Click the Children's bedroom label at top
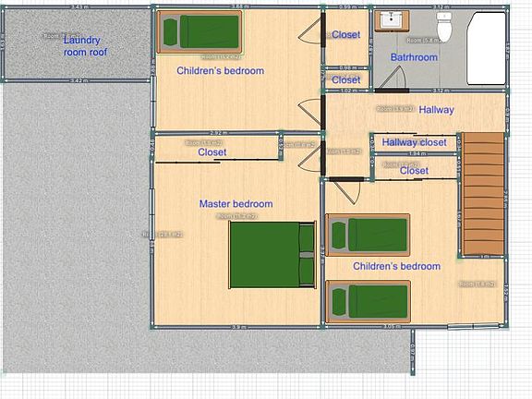Viewport: 532px width, 399px height. click(220, 70)
